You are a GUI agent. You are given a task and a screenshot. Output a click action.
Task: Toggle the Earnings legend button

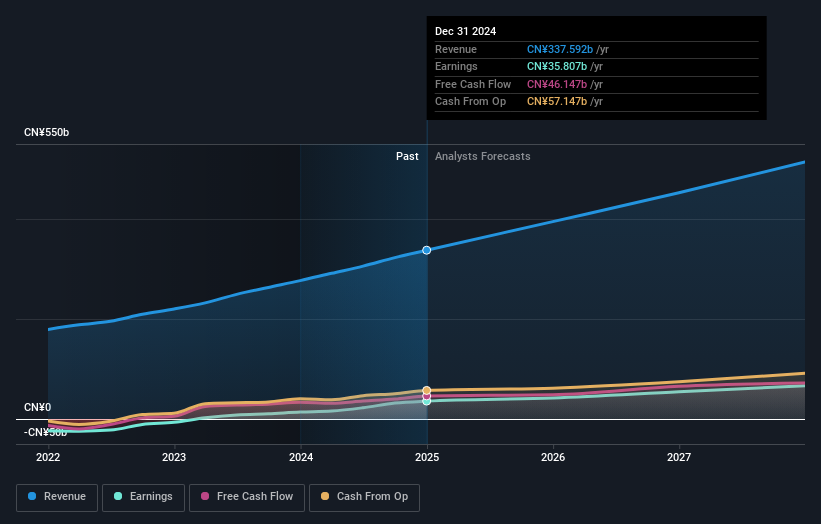[143, 497]
